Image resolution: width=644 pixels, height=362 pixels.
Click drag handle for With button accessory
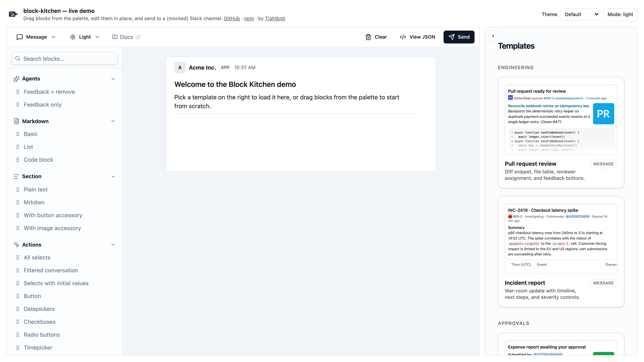coord(18,215)
